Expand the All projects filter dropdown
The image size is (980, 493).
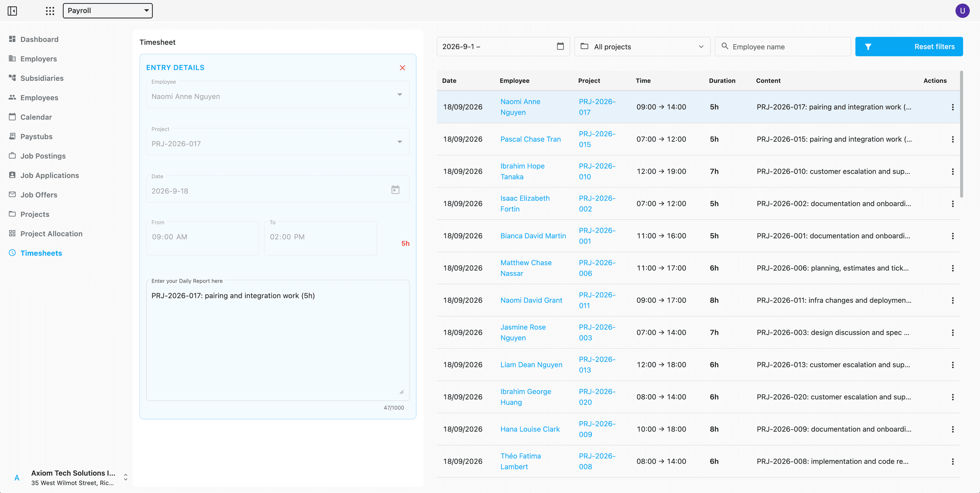[x=642, y=46]
